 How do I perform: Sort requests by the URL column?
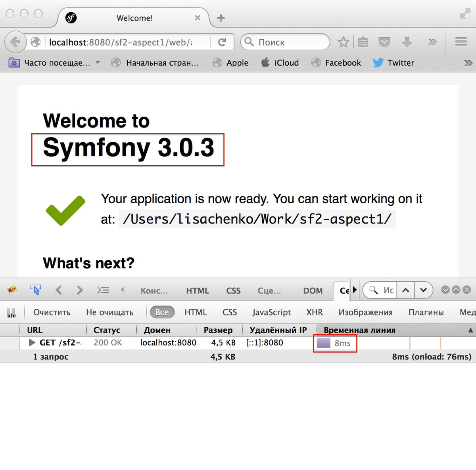[53, 330]
